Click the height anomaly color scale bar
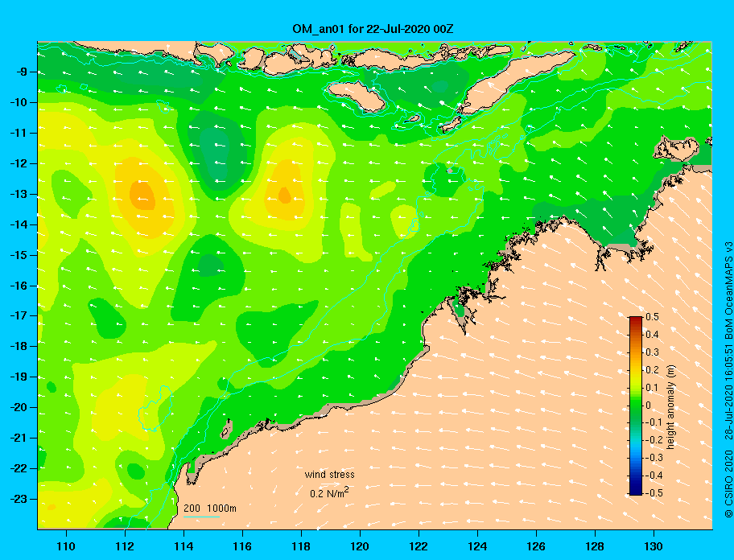This screenshot has width=734, height=560. tap(636, 406)
